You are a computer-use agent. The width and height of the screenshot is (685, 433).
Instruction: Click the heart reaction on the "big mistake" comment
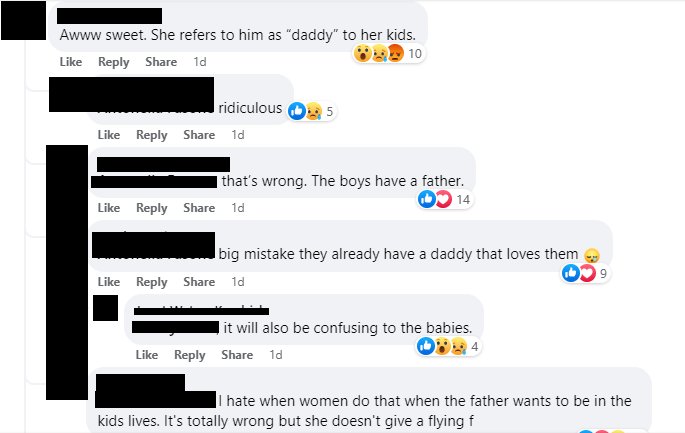pos(587,273)
